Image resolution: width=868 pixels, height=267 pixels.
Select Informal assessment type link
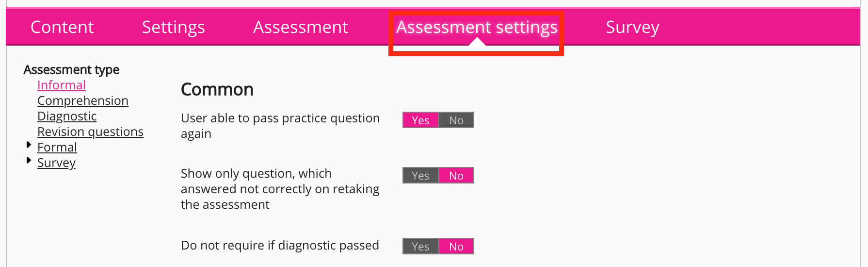pyautogui.click(x=62, y=85)
